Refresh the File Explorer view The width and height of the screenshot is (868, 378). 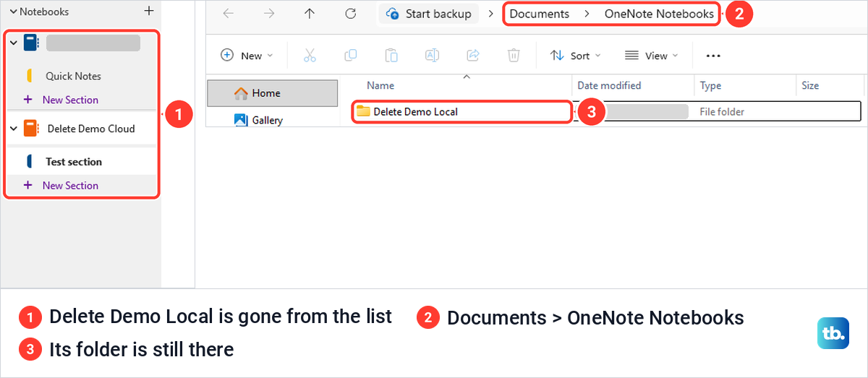coord(351,13)
